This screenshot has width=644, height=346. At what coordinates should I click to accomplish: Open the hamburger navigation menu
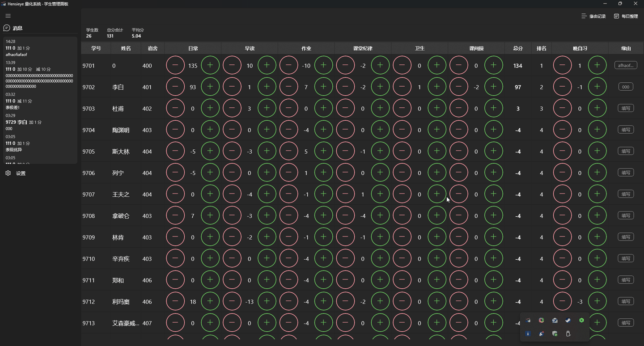coord(8,16)
